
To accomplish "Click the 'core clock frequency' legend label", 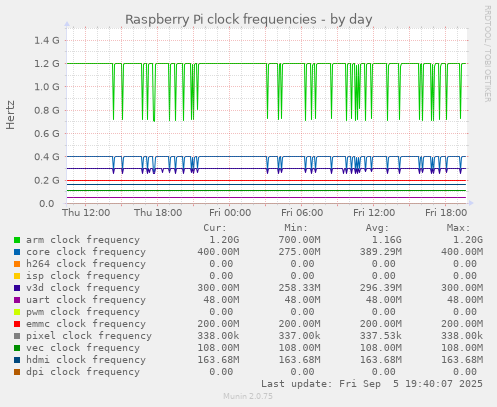I will 86,252.
